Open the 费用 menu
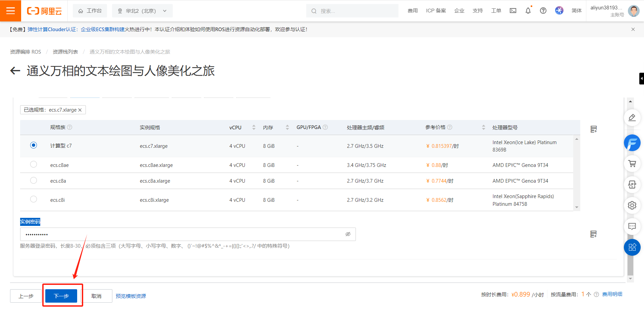Viewport: 644px width, 309px height. tap(413, 11)
